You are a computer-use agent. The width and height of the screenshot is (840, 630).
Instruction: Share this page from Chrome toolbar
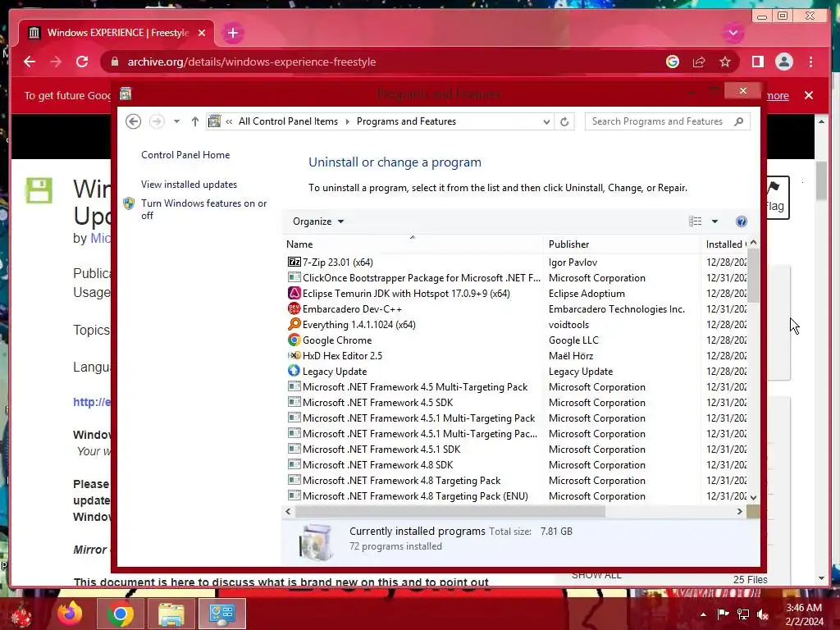699,62
